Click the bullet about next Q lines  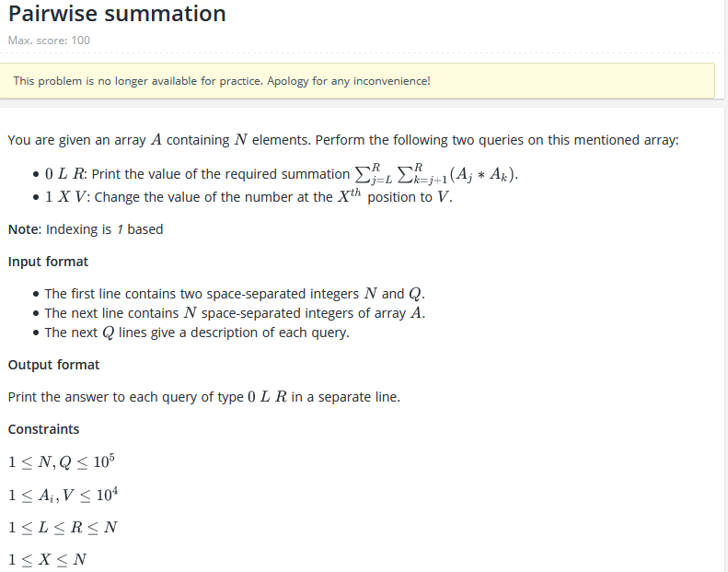click(x=197, y=333)
